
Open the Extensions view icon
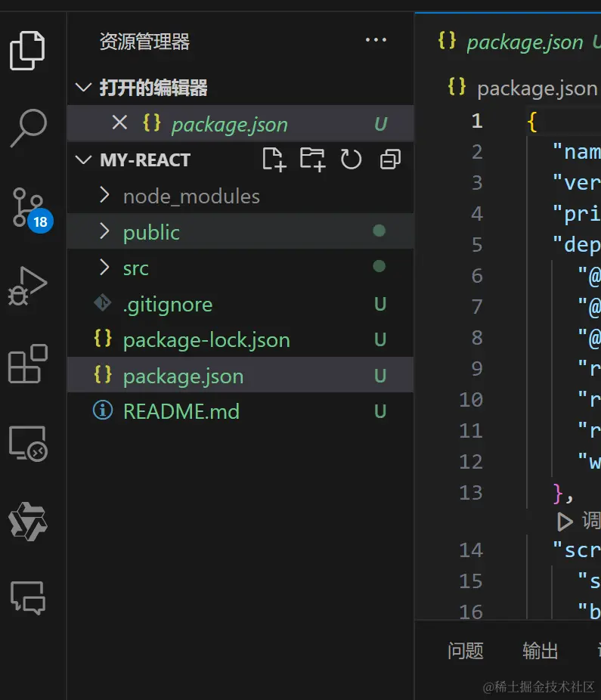[31, 365]
